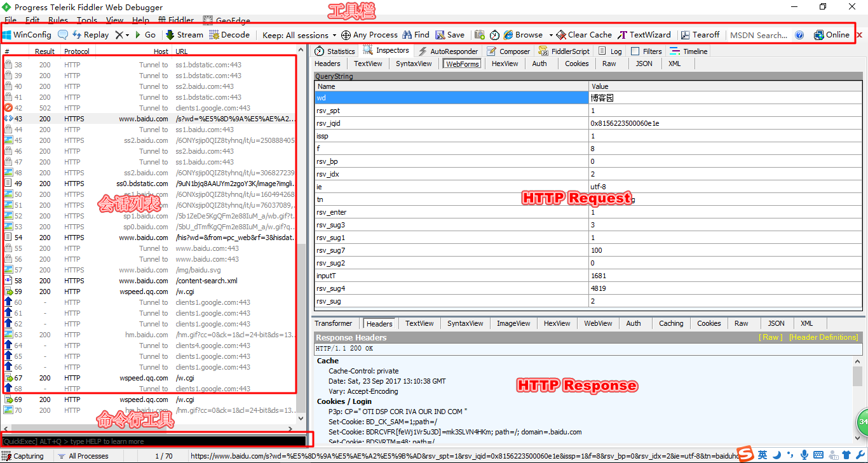Open the Rules menu
The height and width of the screenshot is (463, 868).
pos(58,20)
